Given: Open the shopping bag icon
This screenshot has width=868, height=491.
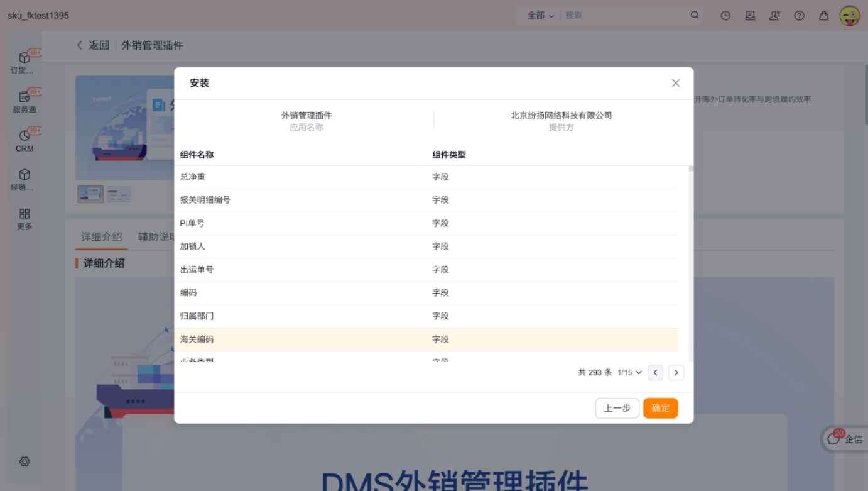Looking at the screenshot, I should (823, 16).
